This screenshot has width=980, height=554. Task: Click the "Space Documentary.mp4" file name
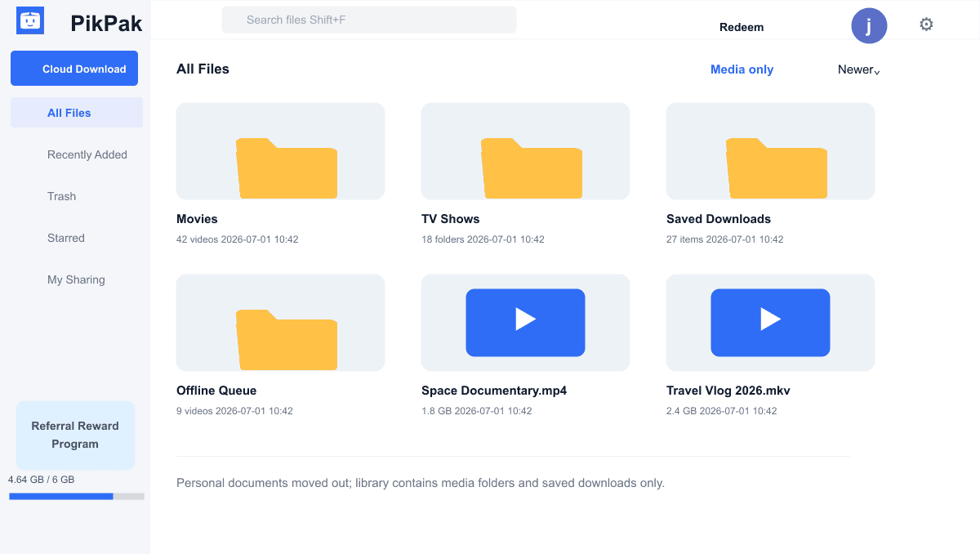(x=494, y=391)
